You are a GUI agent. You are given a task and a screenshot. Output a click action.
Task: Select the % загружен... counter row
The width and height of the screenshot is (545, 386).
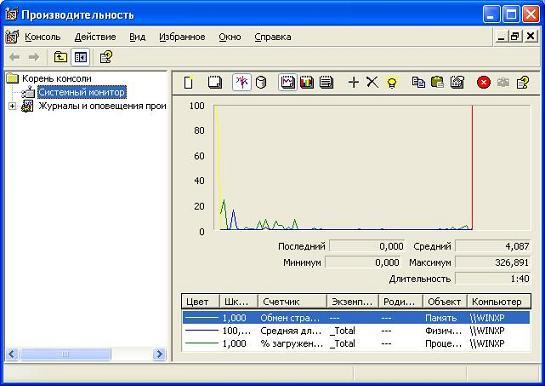[x=356, y=343]
